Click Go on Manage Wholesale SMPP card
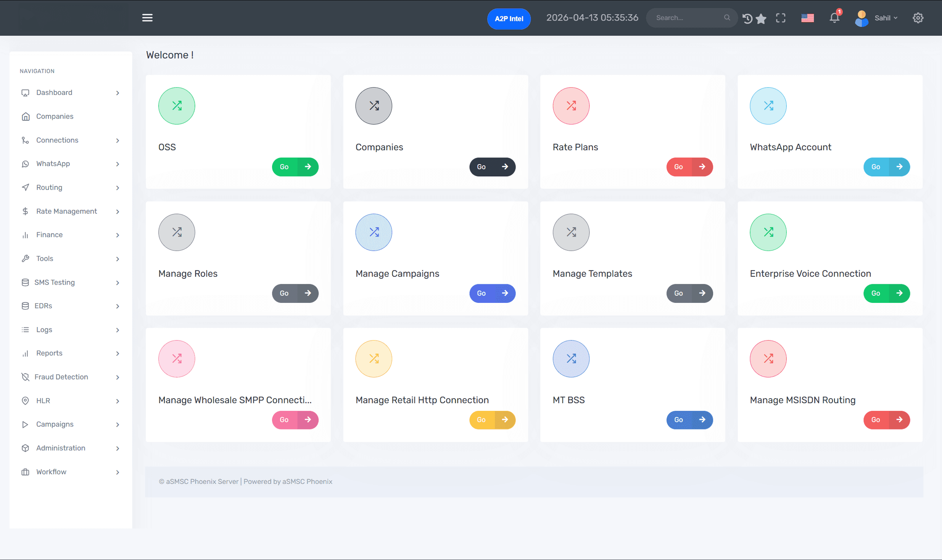This screenshot has width=942, height=560. (x=295, y=420)
